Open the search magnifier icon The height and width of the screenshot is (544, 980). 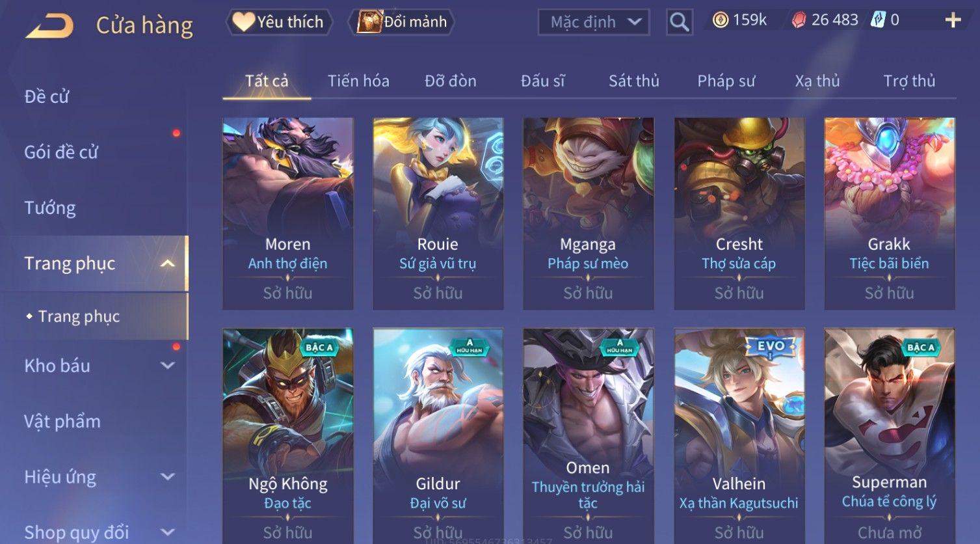click(x=679, y=22)
